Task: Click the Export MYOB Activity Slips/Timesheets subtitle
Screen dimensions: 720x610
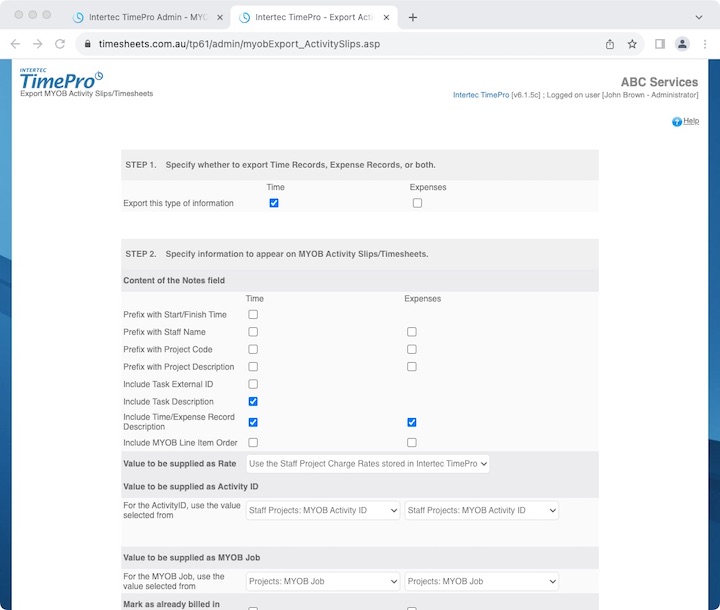Action: click(86, 94)
